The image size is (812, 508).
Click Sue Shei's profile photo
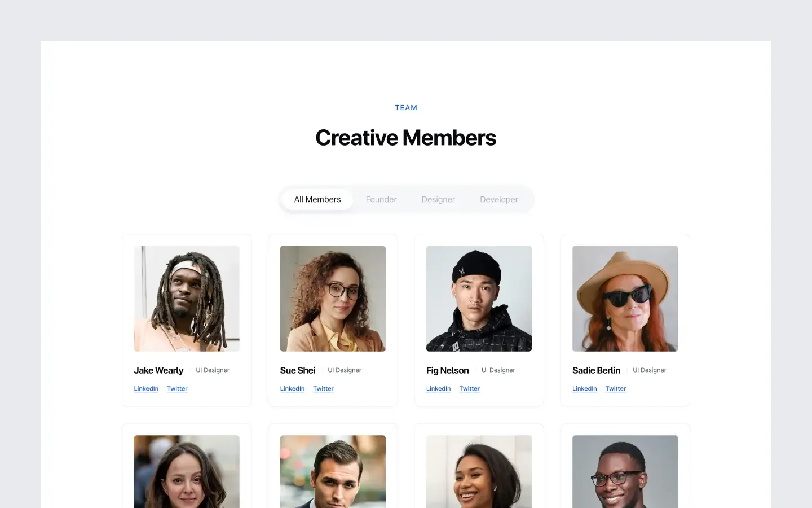(x=333, y=299)
